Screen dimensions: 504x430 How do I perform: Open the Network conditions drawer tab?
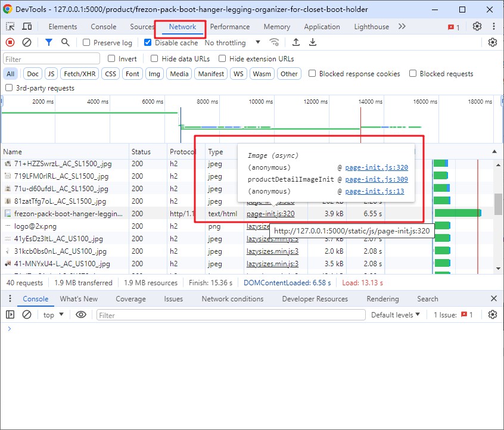click(232, 299)
